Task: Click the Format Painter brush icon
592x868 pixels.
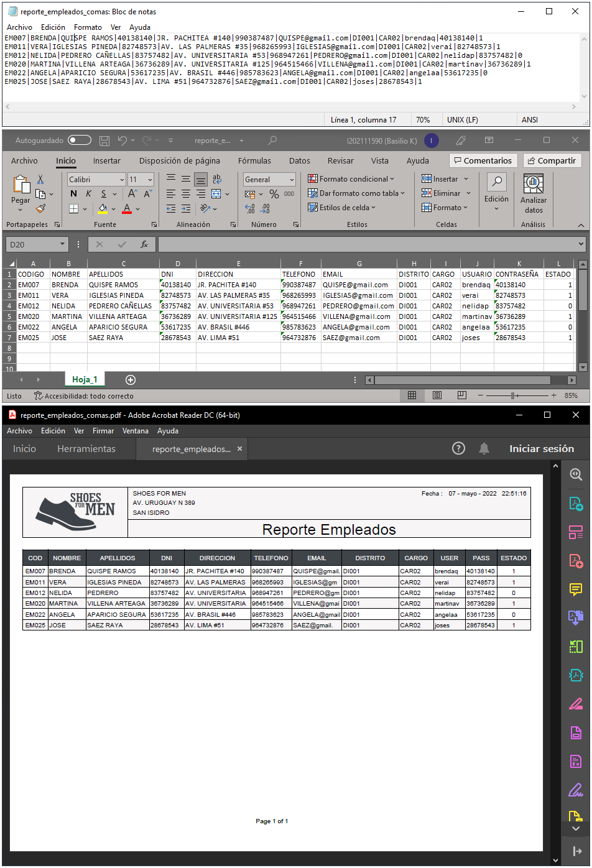Action: click(x=40, y=208)
